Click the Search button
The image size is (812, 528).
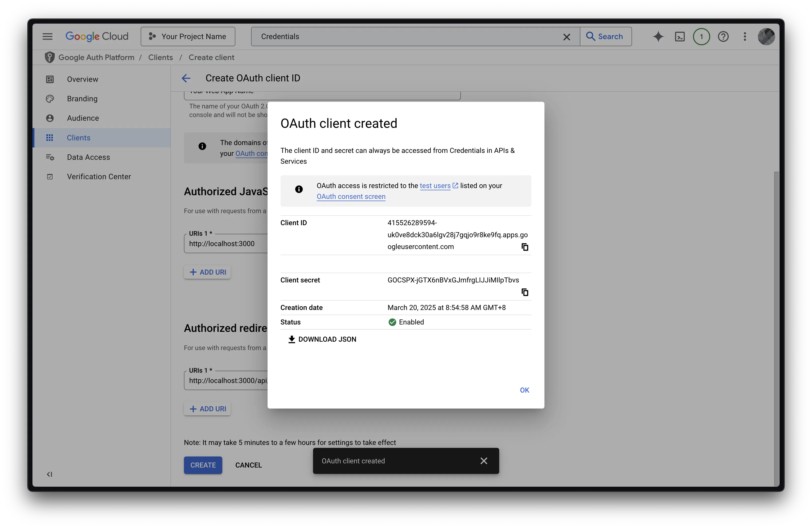pos(606,36)
